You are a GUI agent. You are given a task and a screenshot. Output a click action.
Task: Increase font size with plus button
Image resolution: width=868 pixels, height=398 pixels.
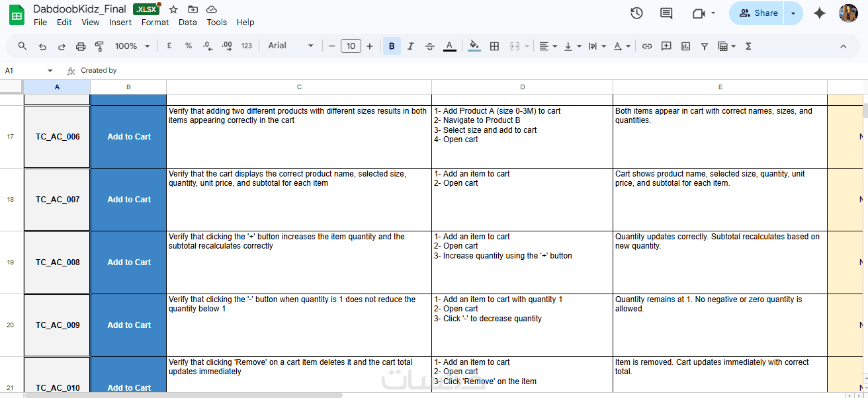point(369,46)
